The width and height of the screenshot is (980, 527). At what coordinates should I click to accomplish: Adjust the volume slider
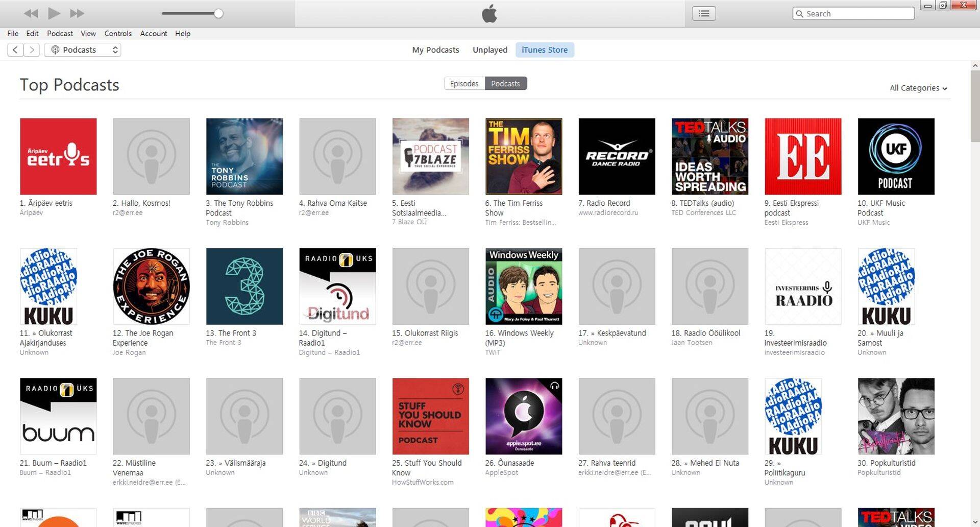click(218, 13)
